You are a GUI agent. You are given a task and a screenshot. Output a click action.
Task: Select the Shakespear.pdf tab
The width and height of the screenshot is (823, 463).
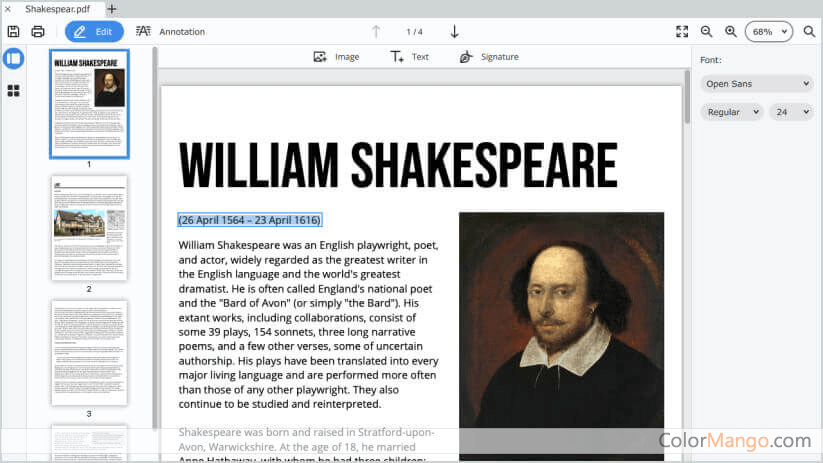[x=55, y=8]
